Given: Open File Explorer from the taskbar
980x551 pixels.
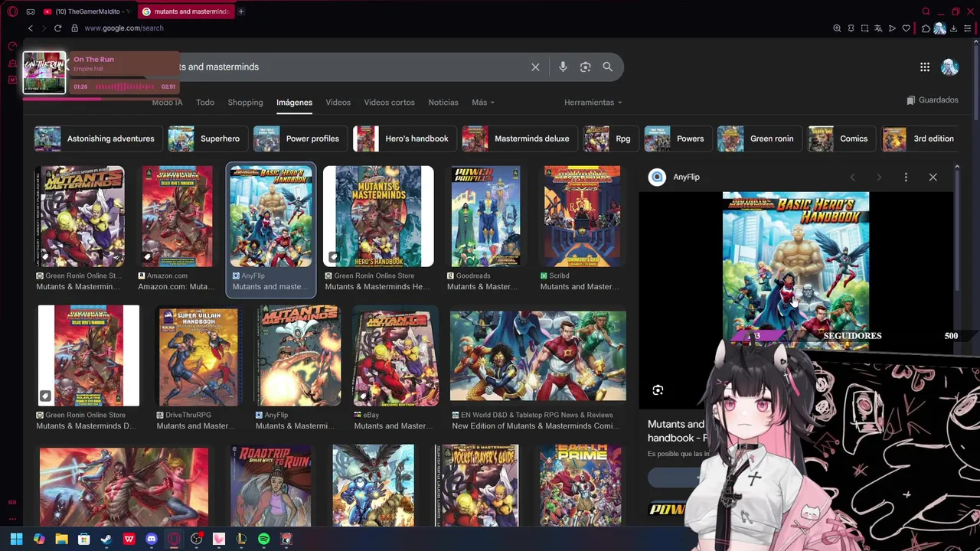Looking at the screenshot, I should click(61, 540).
